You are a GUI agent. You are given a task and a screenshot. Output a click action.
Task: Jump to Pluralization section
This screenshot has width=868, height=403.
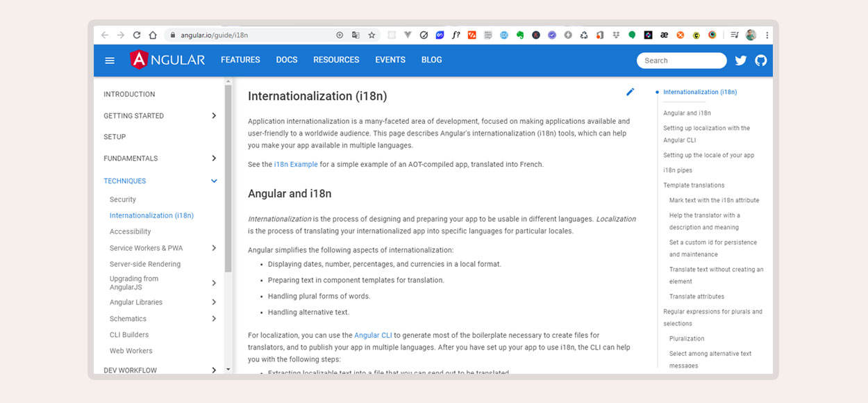[x=687, y=339]
